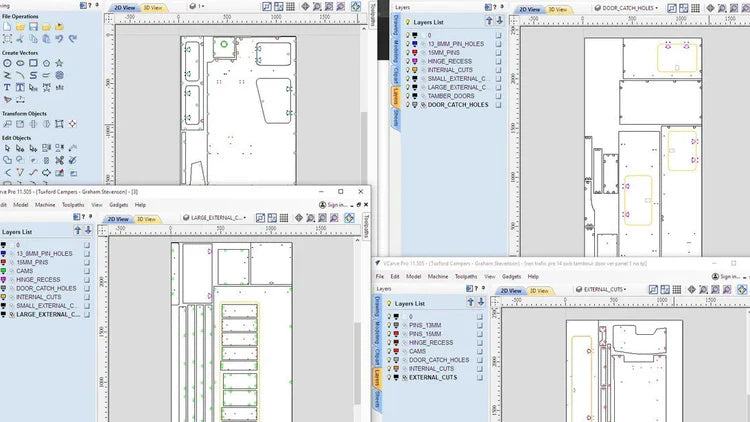Select the TAMBER_DOORS layer name
Screen dimensions: 750x422
(451, 96)
